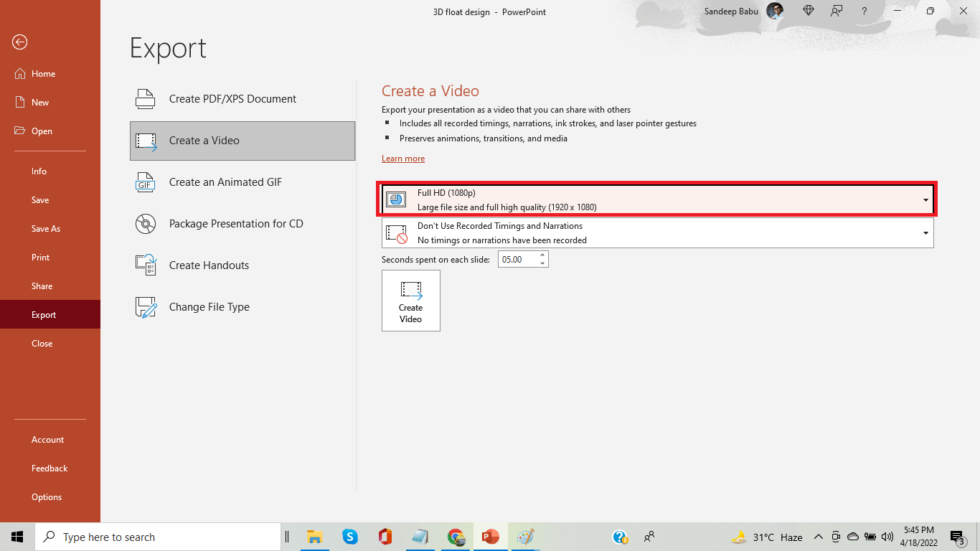Click the Animated GIF icon
Image resolution: width=980 pixels, height=551 pixels.
[x=146, y=182]
